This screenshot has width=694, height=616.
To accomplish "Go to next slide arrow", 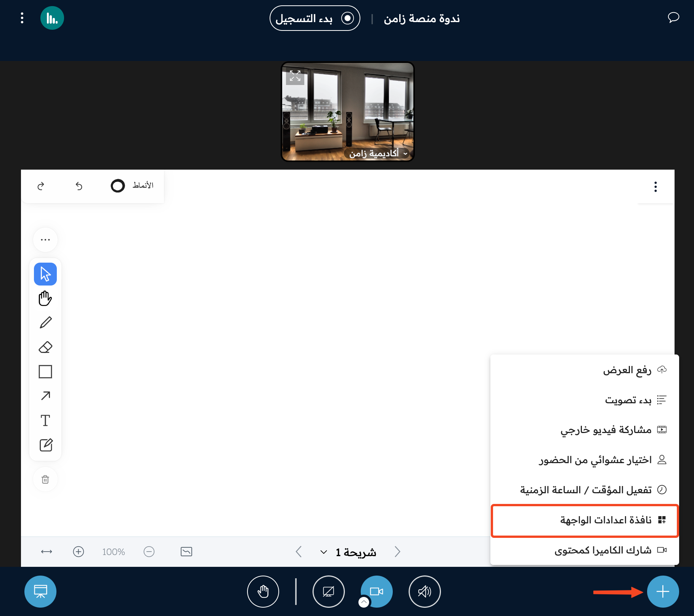I will click(397, 552).
